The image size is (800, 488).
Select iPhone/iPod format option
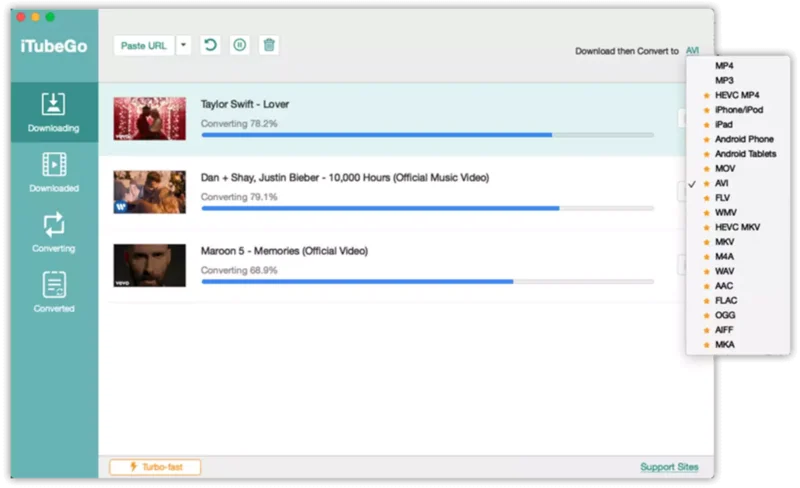click(738, 110)
